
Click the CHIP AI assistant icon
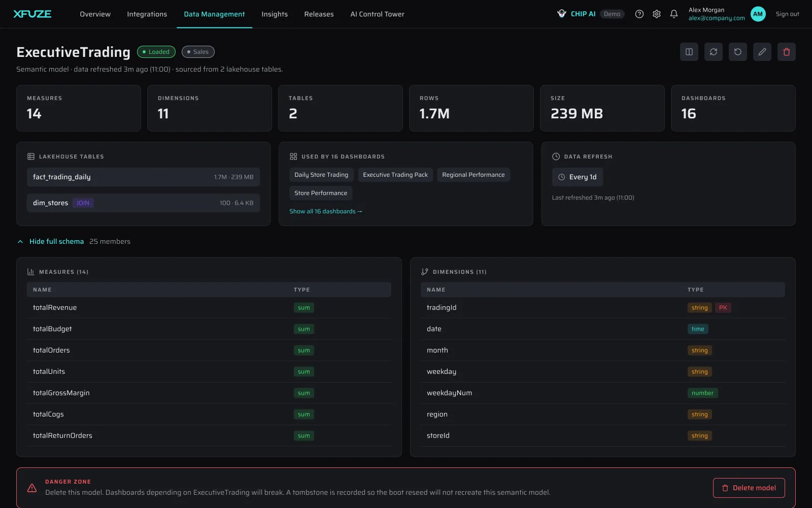[562, 14]
